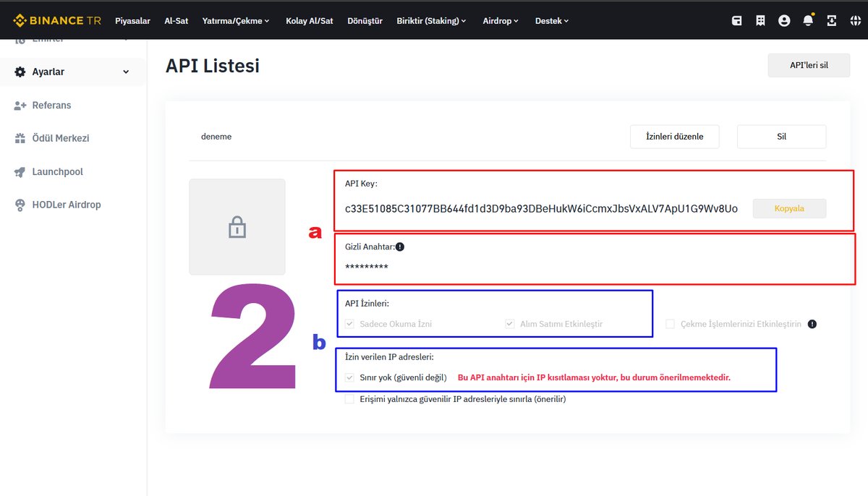Toggle the Sınır yok (güvenli değil) checkbox
The image size is (868, 496).
click(350, 377)
